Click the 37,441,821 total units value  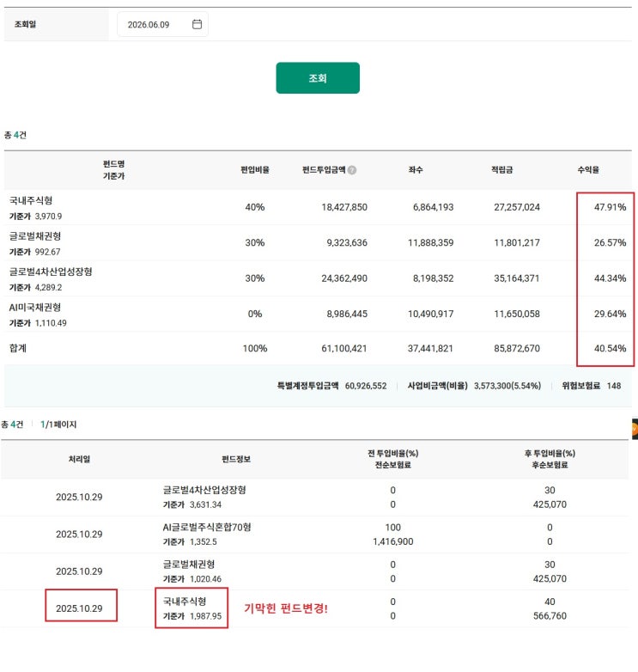pos(430,348)
